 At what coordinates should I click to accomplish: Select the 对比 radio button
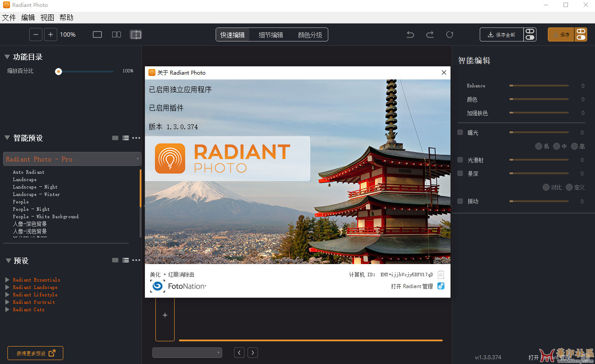[x=546, y=187]
